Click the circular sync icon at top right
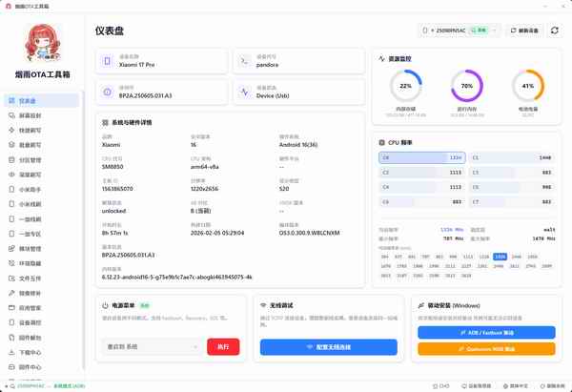This screenshot has height=392, width=572. (555, 31)
